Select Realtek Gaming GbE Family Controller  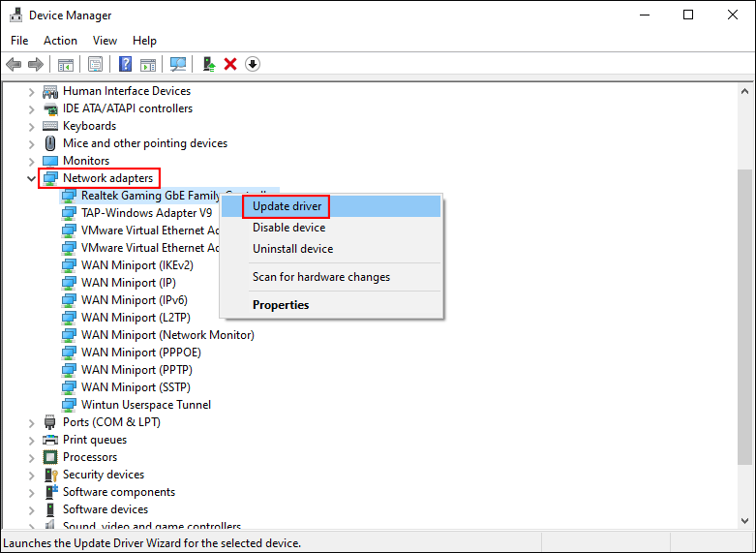point(150,196)
